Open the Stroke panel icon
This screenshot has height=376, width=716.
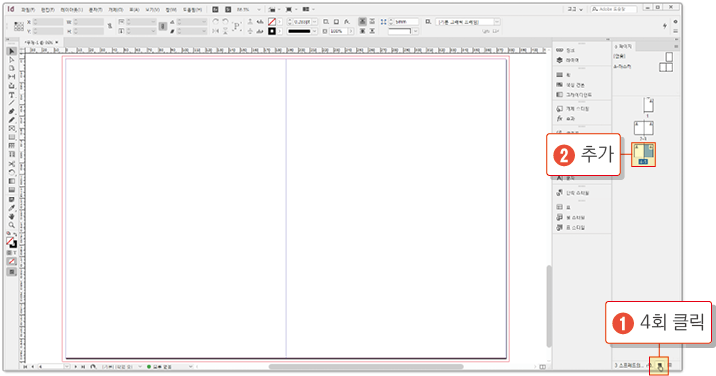click(x=559, y=75)
